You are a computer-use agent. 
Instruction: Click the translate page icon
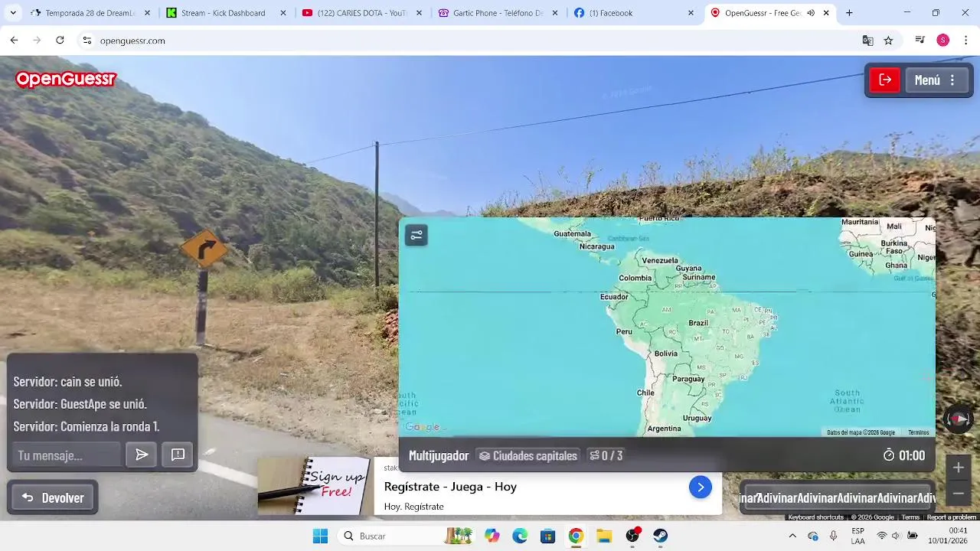(x=867, y=41)
